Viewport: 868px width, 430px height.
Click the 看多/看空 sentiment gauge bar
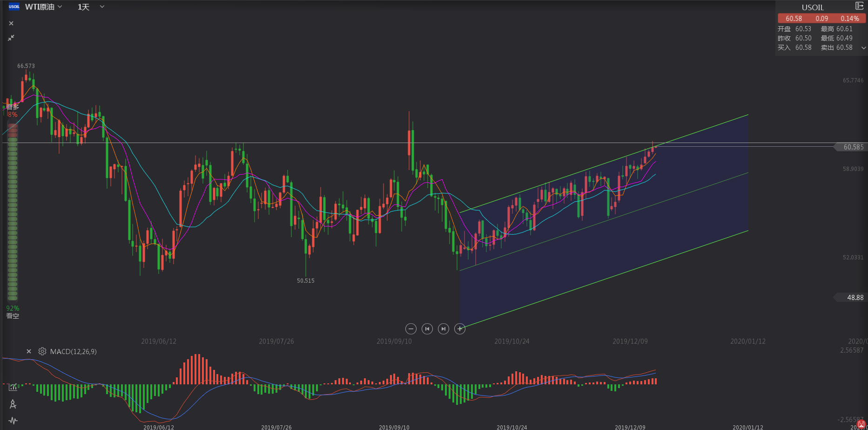click(x=13, y=212)
